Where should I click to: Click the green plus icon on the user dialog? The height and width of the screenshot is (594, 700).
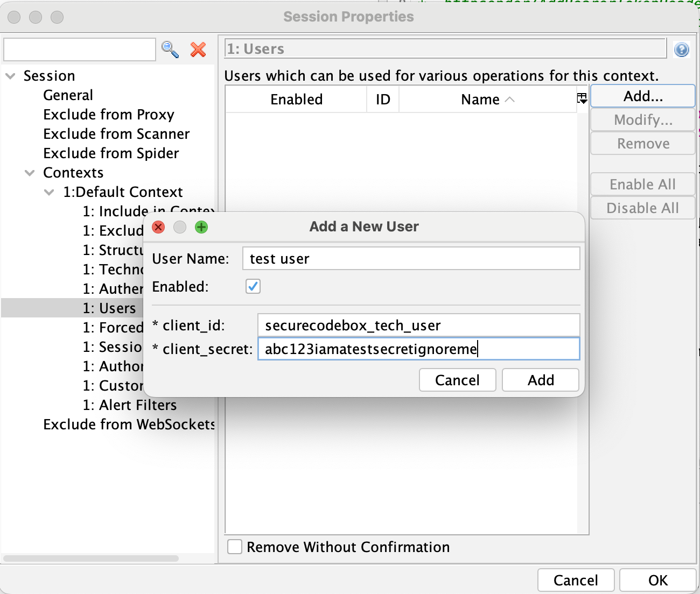201,227
